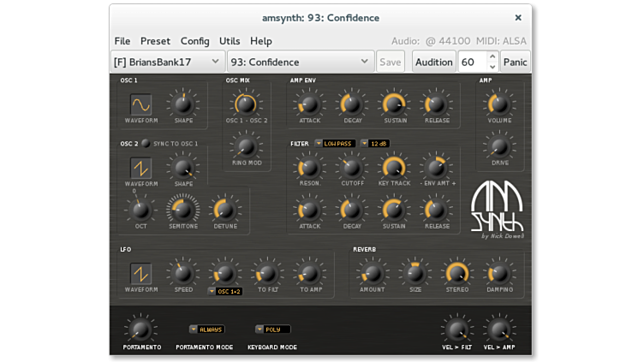Open the File menu
This screenshot has width=644, height=362.
click(x=122, y=41)
